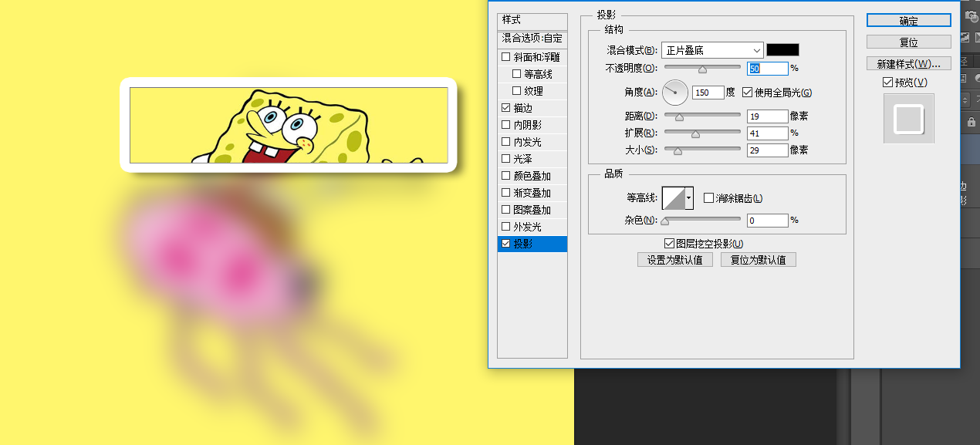This screenshot has width=980, height=445.
Task: Click the spread field showing 41
Action: [x=767, y=133]
